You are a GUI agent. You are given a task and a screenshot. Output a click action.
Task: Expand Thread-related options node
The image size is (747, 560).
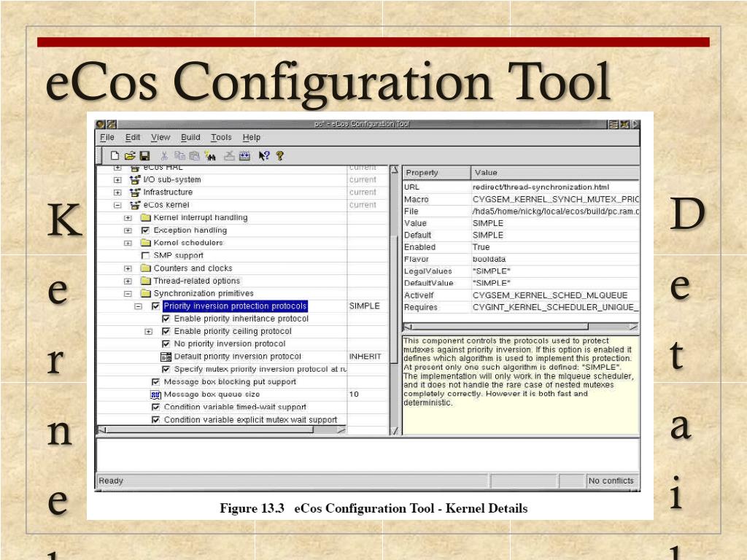point(128,281)
